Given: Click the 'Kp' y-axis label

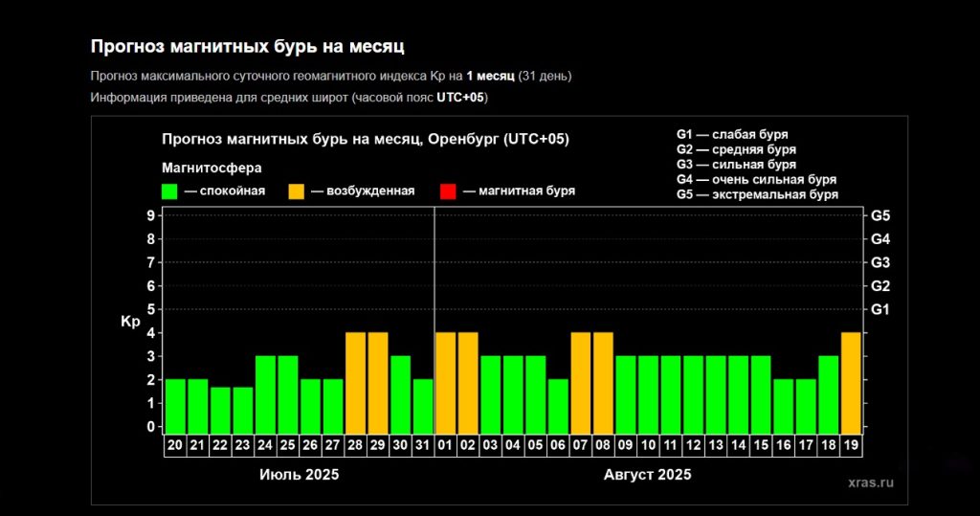Looking at the screenshot, I should pyautogui.click(x=130, y=321).
